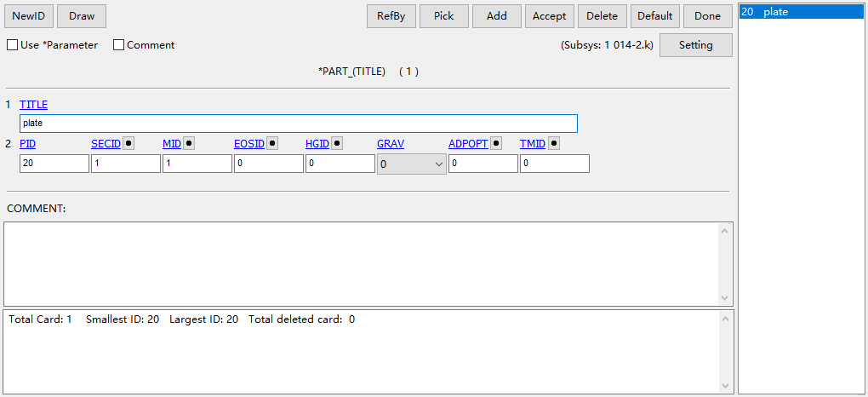Viewport: 868px width, 397px height.
Task: Focus the PID input field
Action: pos(54,164)
